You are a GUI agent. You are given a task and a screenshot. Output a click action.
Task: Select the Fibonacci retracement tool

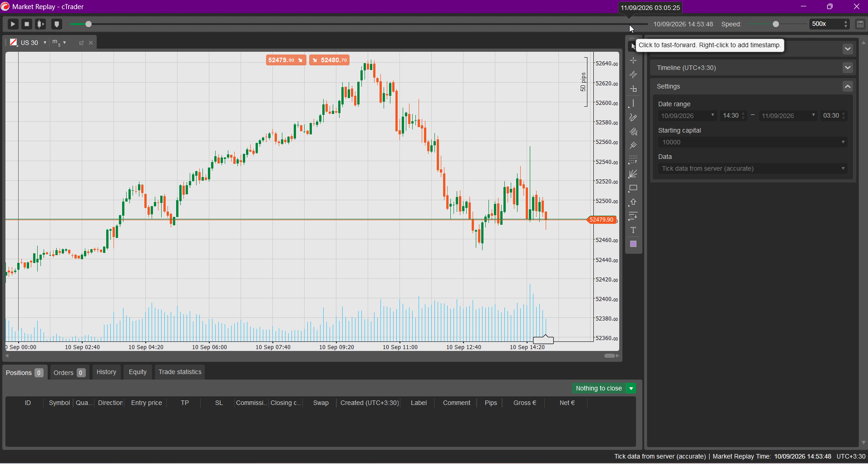tap(633, 160)
